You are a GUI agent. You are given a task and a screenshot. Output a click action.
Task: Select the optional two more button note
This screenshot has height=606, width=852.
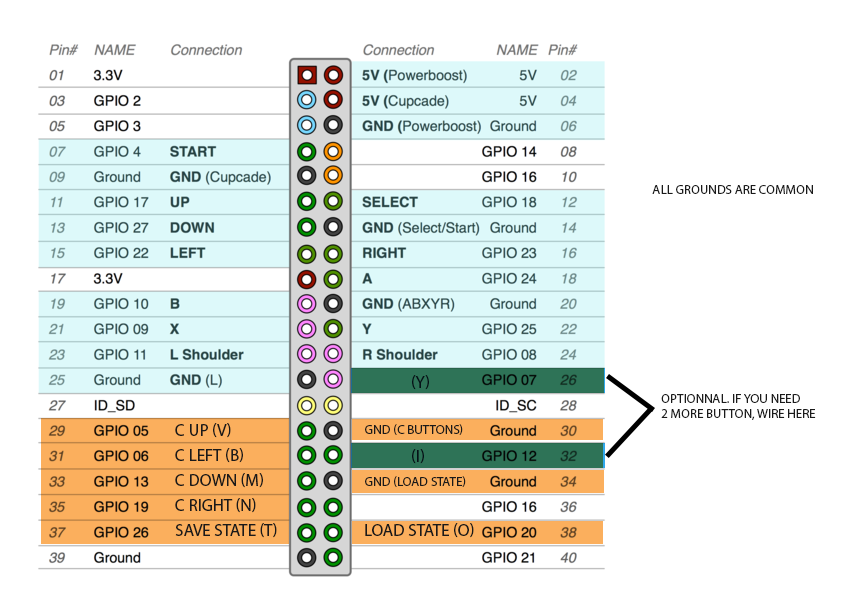(x=738, y=406)
